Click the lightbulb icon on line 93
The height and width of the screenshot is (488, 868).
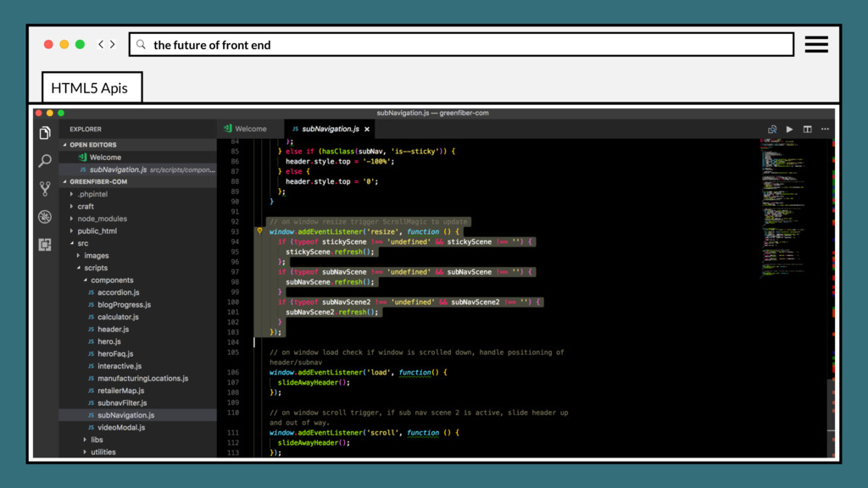click(x=259, y=231)
